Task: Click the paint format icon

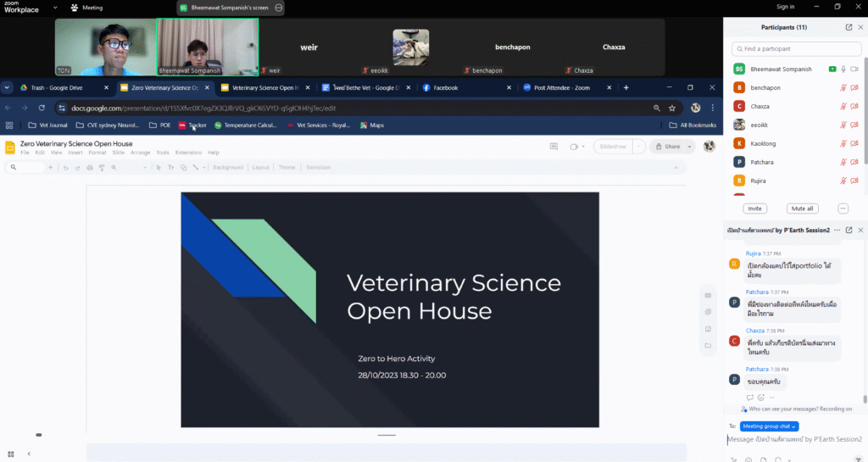Action: pos(102,168)
